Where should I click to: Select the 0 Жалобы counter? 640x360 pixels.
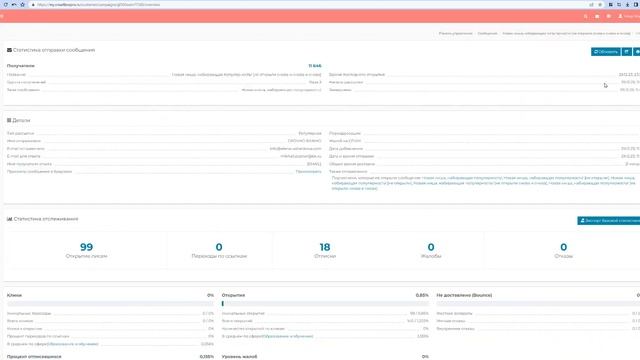click(x=431, y=250)
